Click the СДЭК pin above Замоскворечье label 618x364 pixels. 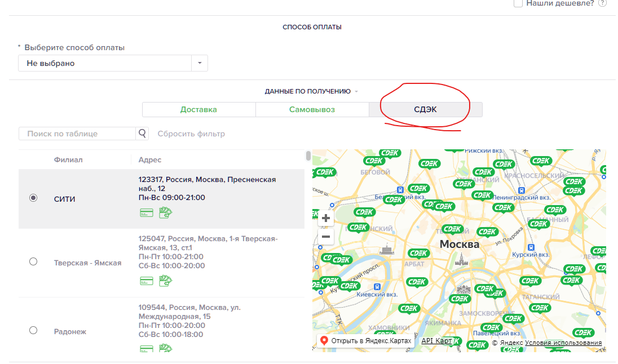(460, 299)
